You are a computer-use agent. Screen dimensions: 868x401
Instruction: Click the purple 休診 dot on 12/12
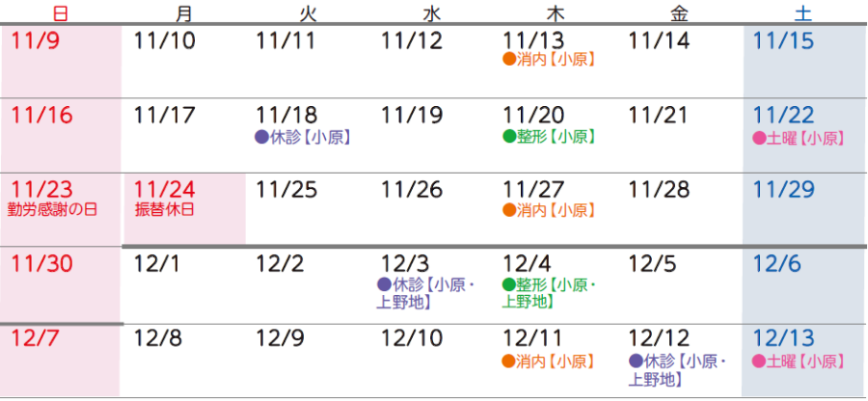tap(635, 361)
